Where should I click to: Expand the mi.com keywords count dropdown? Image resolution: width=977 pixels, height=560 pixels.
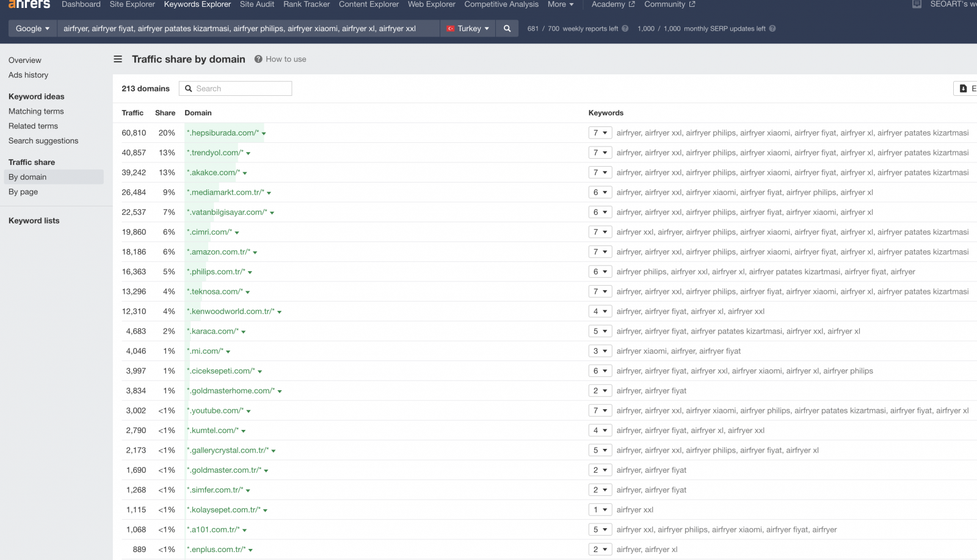pos(600,351)
